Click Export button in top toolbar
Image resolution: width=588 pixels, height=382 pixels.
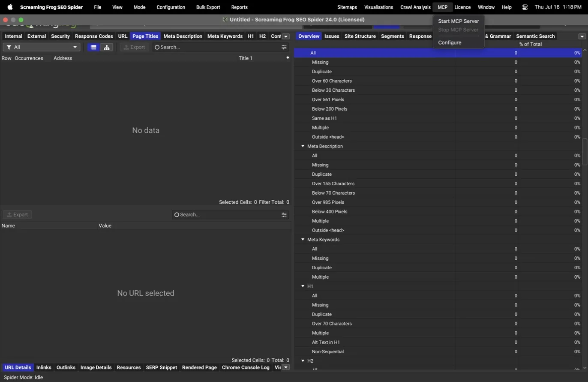134,47
